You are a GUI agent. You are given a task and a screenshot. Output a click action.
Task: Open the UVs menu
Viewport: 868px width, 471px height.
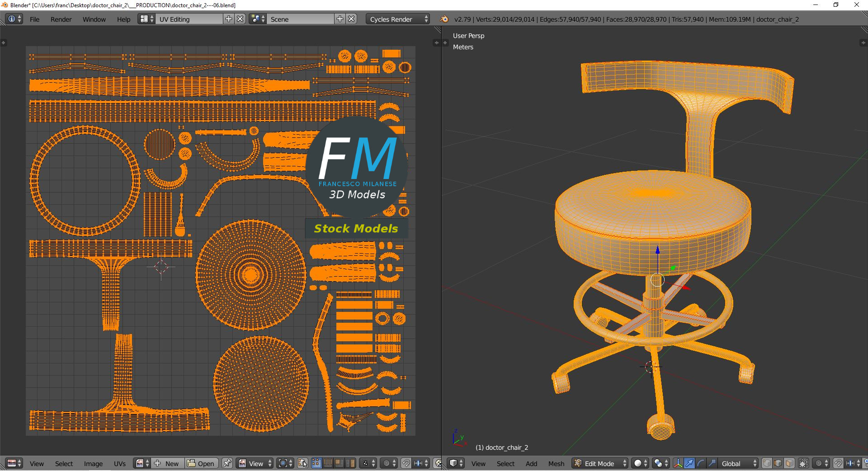click(x=120, y=464)
